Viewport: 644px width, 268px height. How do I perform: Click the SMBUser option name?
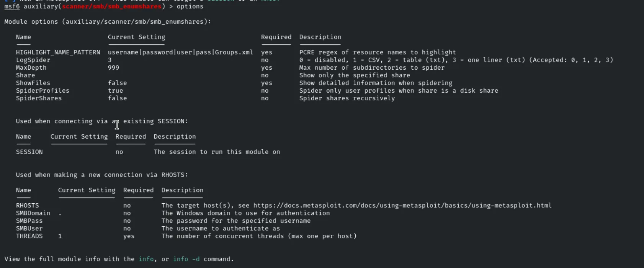coord(29,229)
